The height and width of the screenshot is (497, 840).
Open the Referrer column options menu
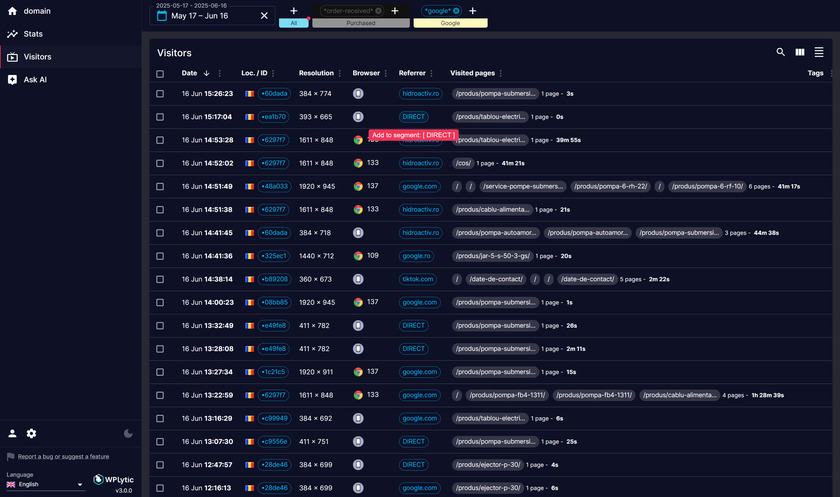click(434, 73)
